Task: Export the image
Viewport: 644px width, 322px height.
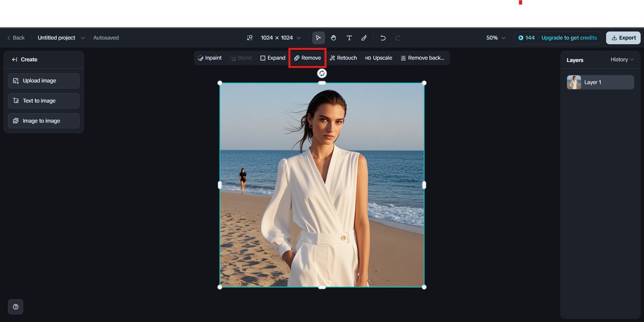Action: click(623, 38)
